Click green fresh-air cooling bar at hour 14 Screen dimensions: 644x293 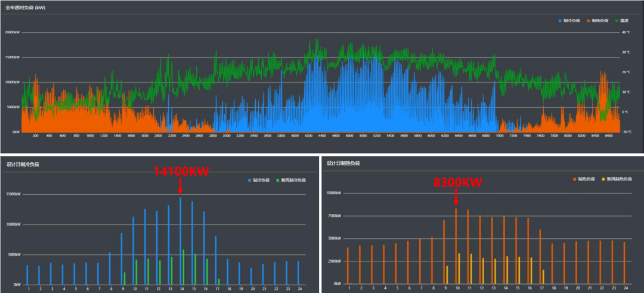(x=184, y=267)
